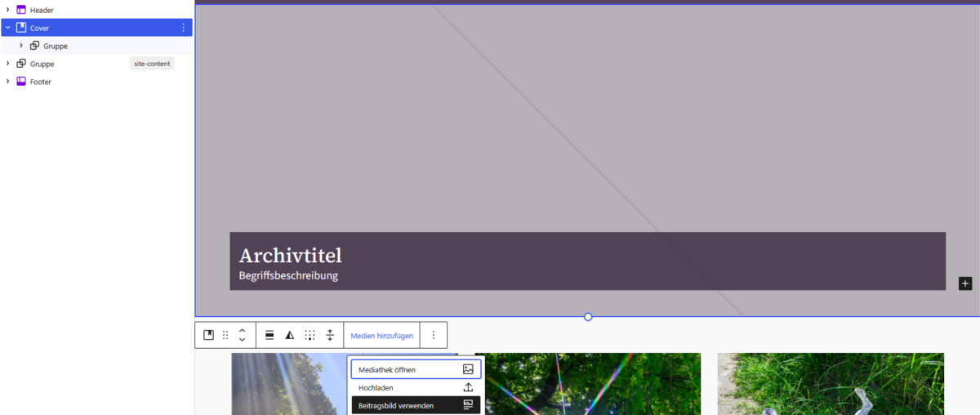Click the Begriffsbeschreibung text
The width and height of the screenshot is (980, 415).
(x=288, y=276)
